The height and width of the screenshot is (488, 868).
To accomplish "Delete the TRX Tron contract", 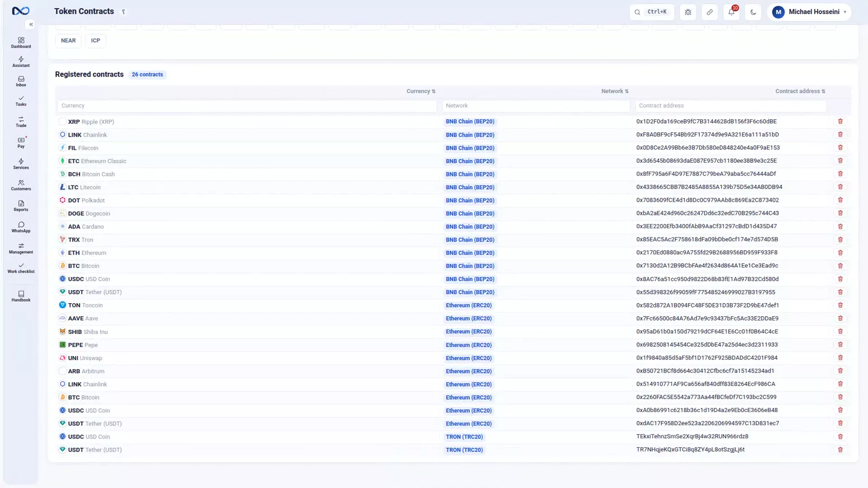I will pyautogui.click(x=840, y=240).
